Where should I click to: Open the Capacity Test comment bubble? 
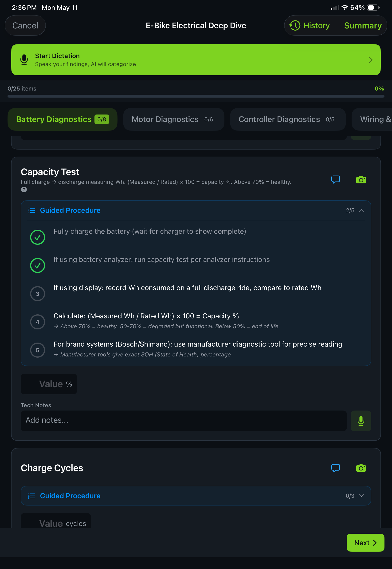(336, 180)
